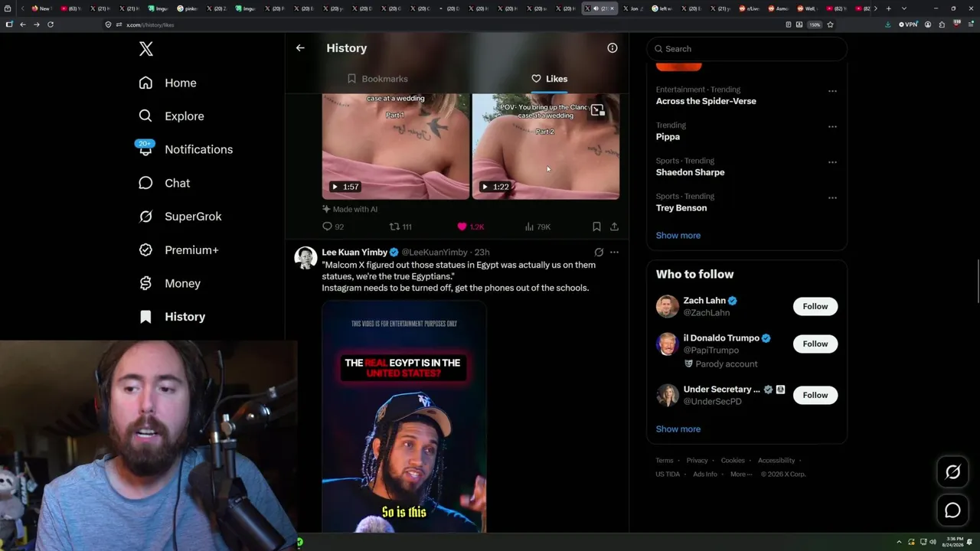The height and width of the screenshot is (551, 980).
Task: Click the x.com address bar
Action: click(444, 24)
